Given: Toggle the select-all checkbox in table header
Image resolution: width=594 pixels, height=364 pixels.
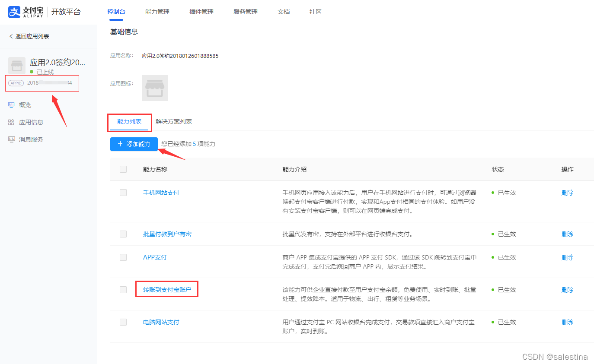Looking at the screenshot, I should (x=123, y=169).
